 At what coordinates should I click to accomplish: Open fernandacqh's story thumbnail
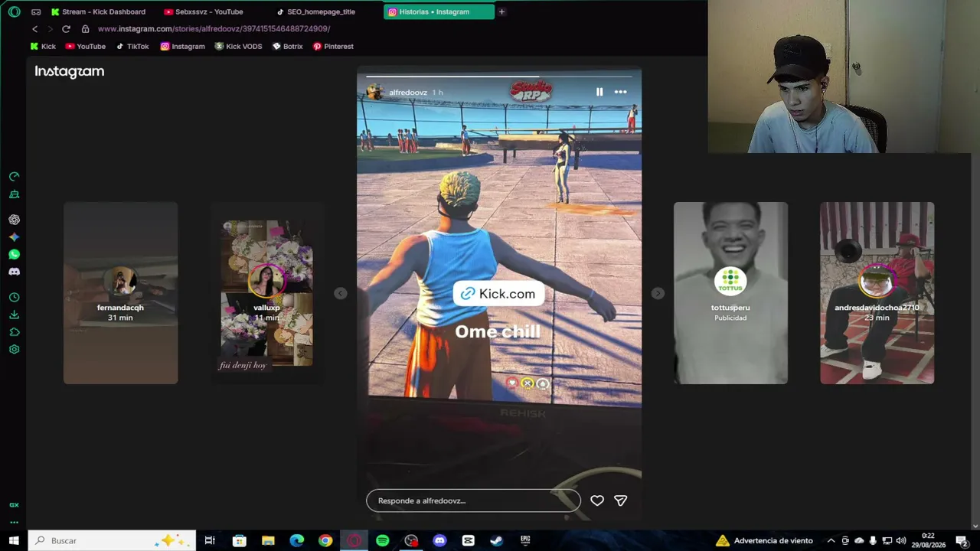[120, 293]
